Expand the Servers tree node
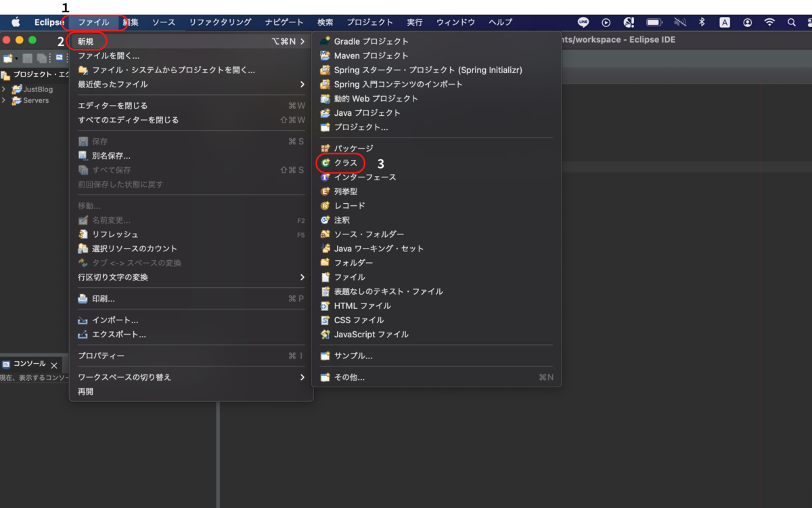 (4, 100)
